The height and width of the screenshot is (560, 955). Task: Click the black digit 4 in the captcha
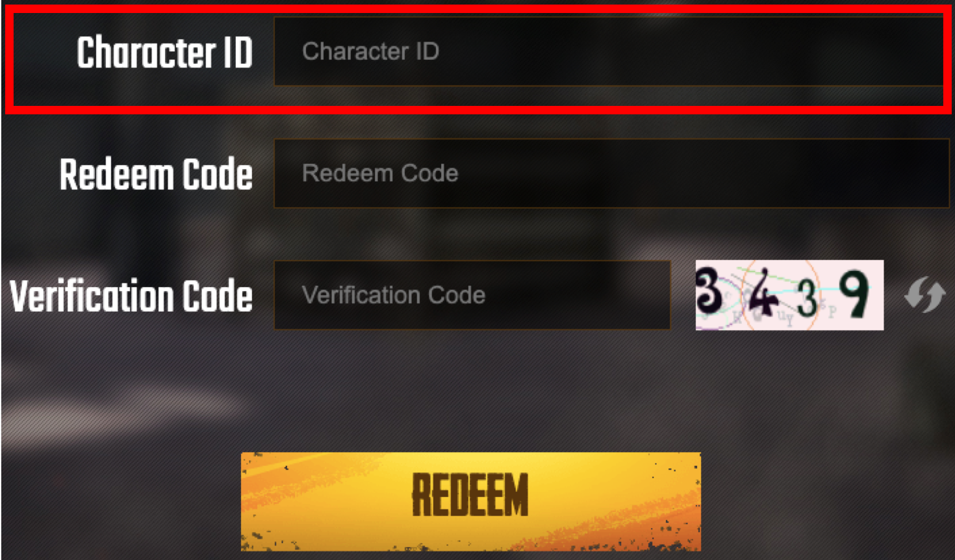[763, 294]
